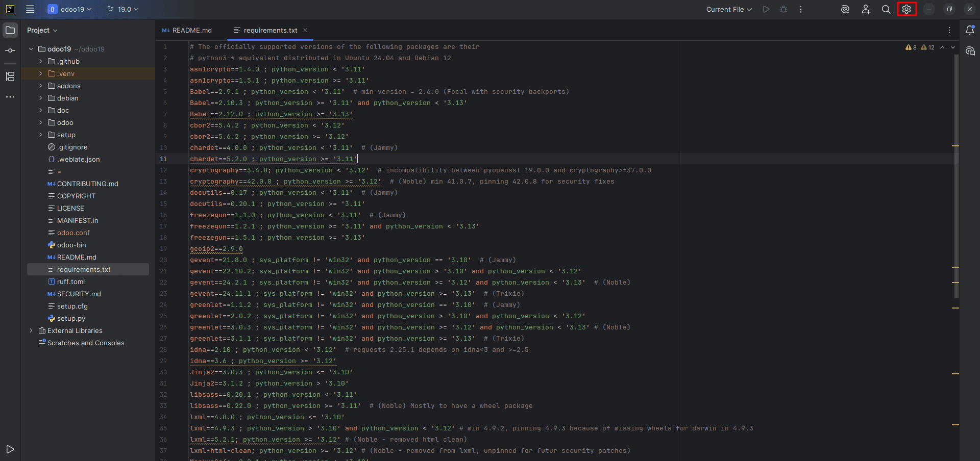The image size is (980, 461).
Task: Go to next highlighted problem arrow
Action: pyautogui.click(x=953, y=47)
